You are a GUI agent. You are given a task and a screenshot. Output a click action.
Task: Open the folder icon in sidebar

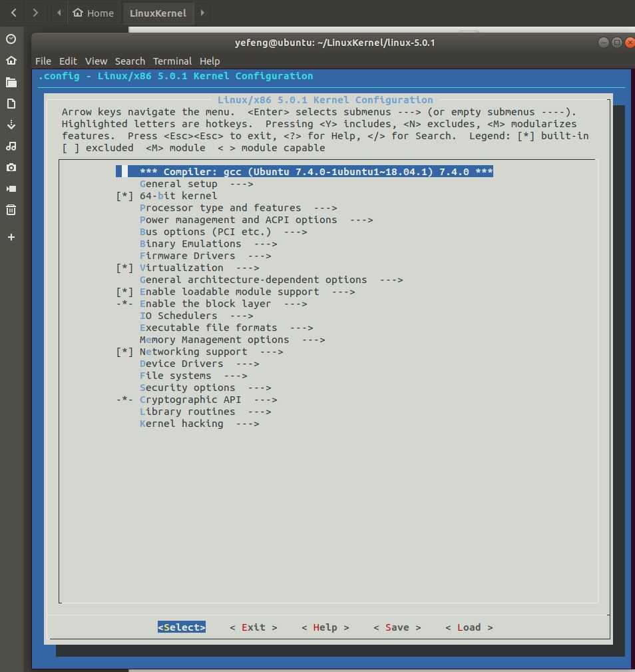pos(11,82)
